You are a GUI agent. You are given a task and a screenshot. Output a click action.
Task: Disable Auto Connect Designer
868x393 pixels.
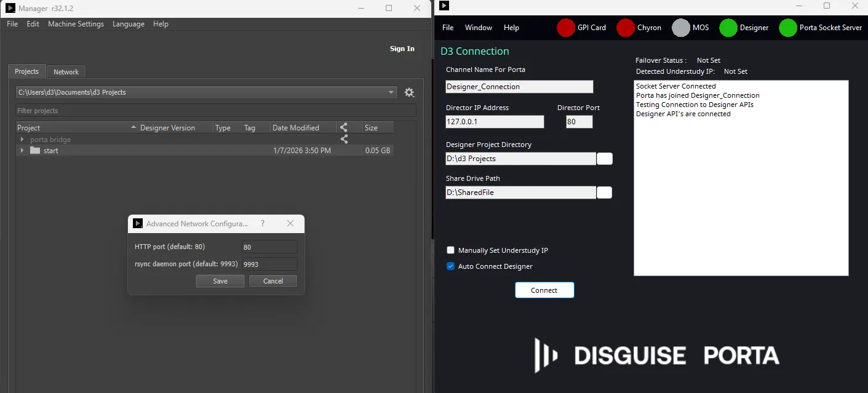pyautogui.click(x=450, y=266)
